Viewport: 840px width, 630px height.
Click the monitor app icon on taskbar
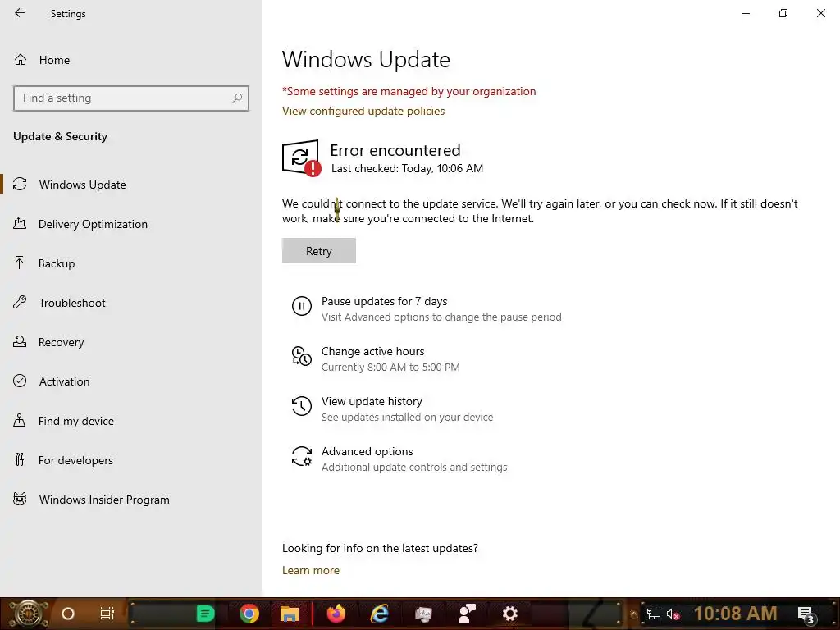423,614
